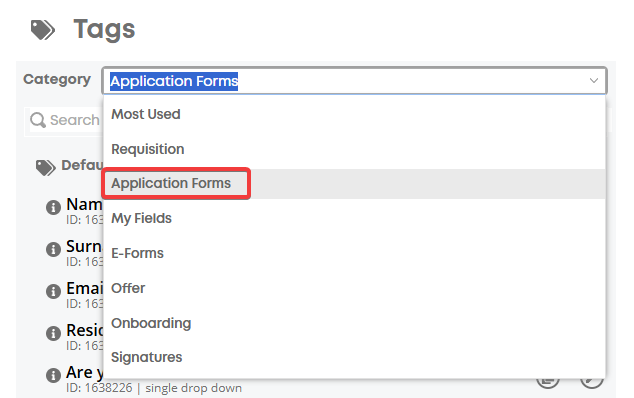Pick E-Forms in category list
Image resolution: width=634 pixels, height=398 pixels.
354,253
